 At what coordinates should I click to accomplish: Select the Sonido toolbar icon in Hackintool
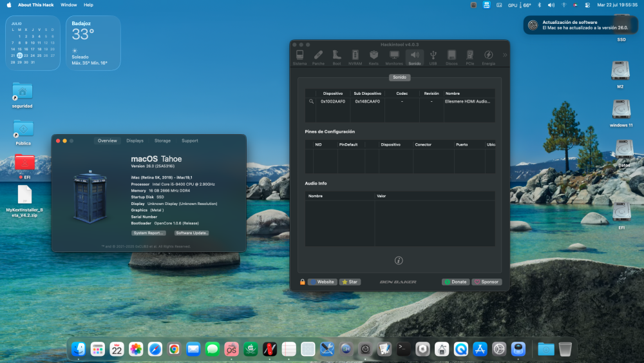coord(415,57)
